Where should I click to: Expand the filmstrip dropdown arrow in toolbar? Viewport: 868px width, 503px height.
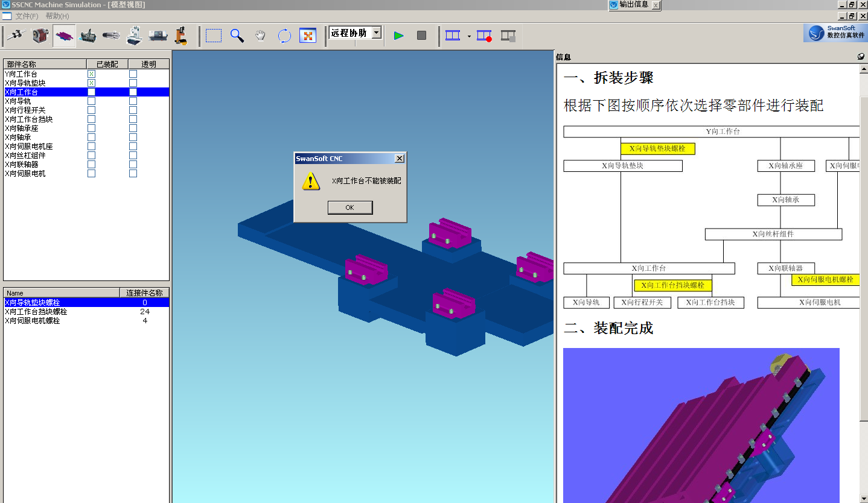[469, 37]
